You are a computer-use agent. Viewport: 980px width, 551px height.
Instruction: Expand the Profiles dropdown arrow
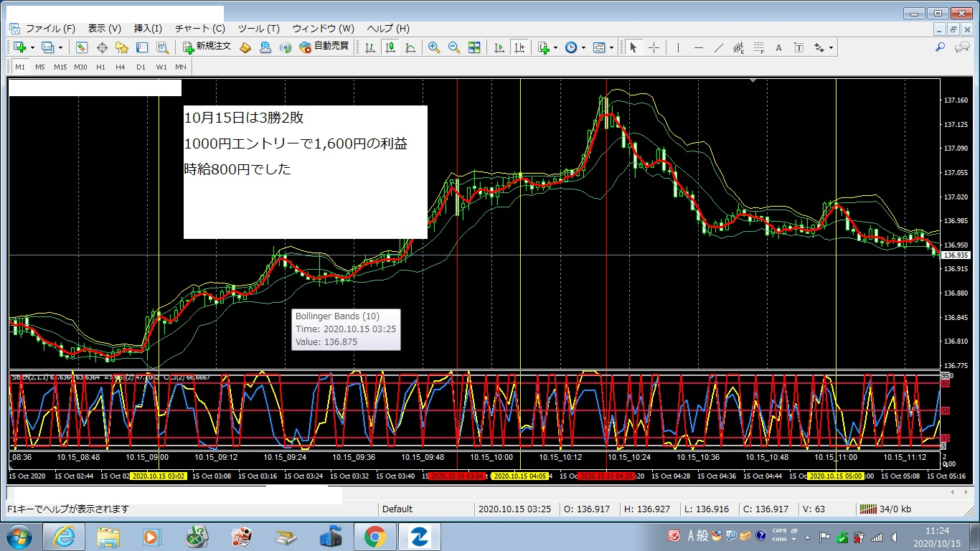60,47
